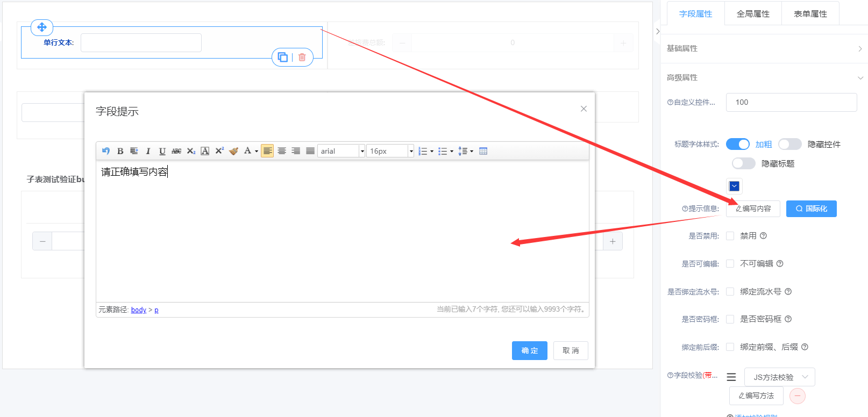The height and width of the screenshot is (417, 868).
Task: Click the 国际化 button
Action: [812, 208]
